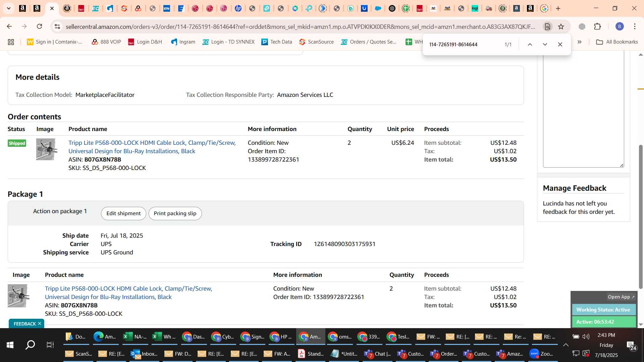Screen dimensions: 644x362
Task: Open Ingram bookmark
Action: coord(183,42)
